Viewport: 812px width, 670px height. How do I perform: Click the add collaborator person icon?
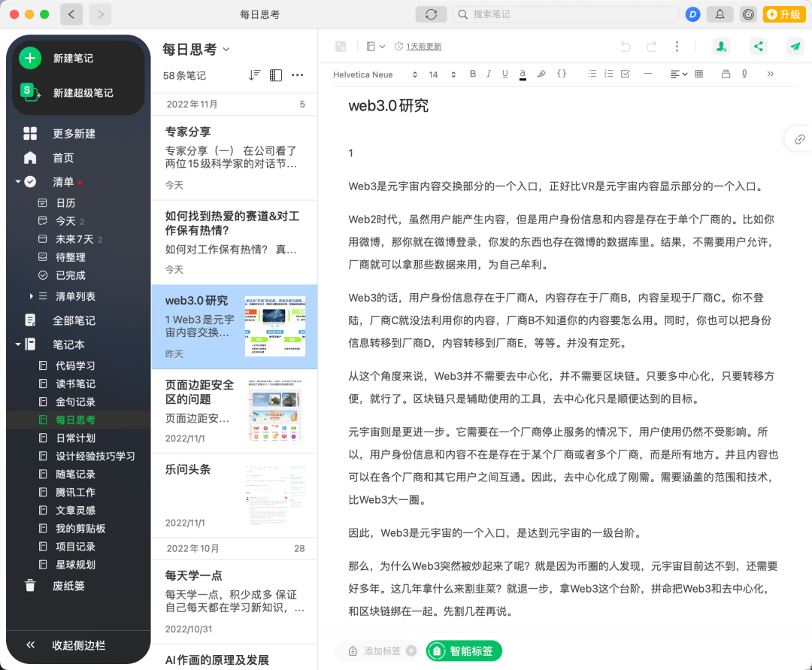[x=721, y=47]
